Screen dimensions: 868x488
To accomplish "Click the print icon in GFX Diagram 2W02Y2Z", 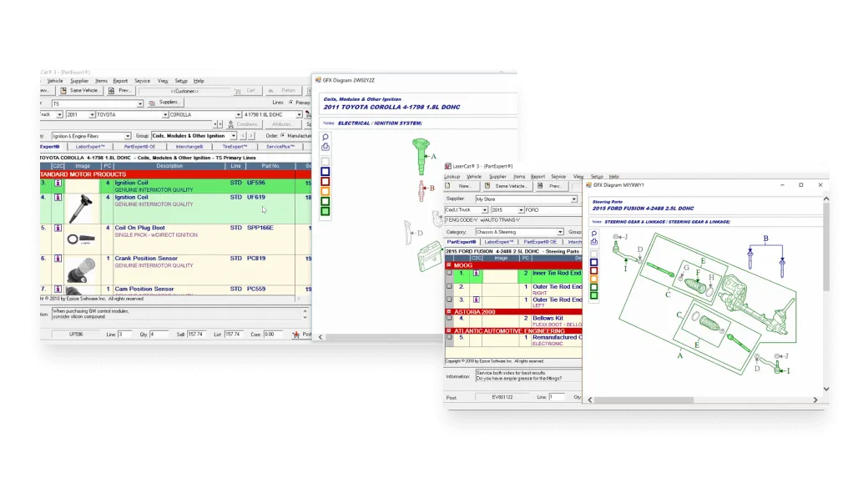I will tap(325, 147).
